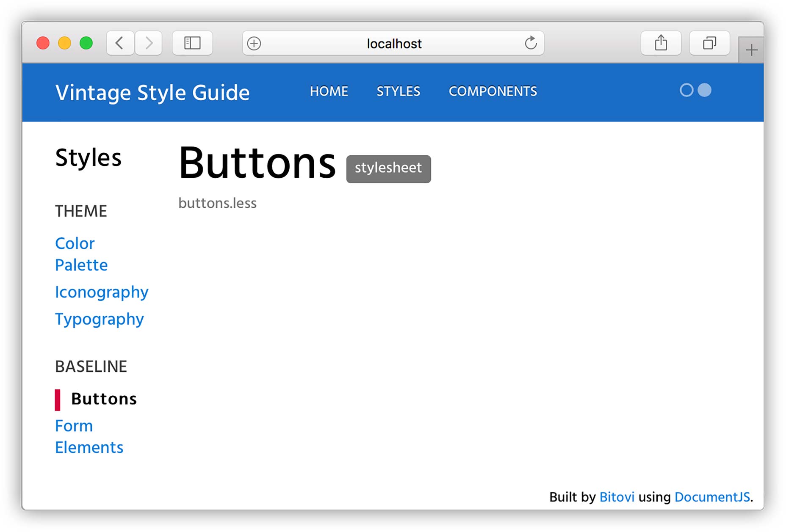Minimize the window with the yellow button
The height and width of the screenshot is (532, 786).
click(x=64, y=43)
